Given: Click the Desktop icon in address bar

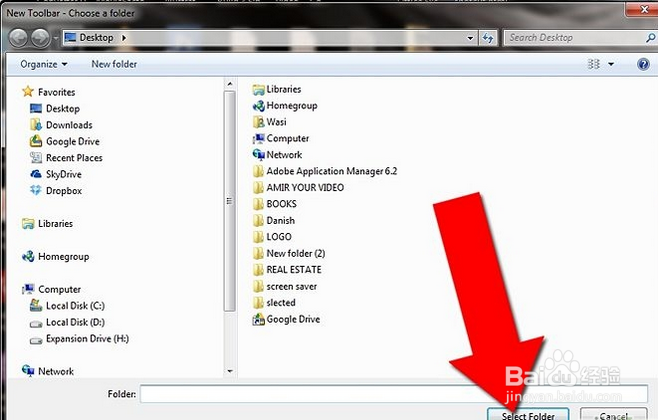Looking at the screenshot, I should click(x=70, y=37).
